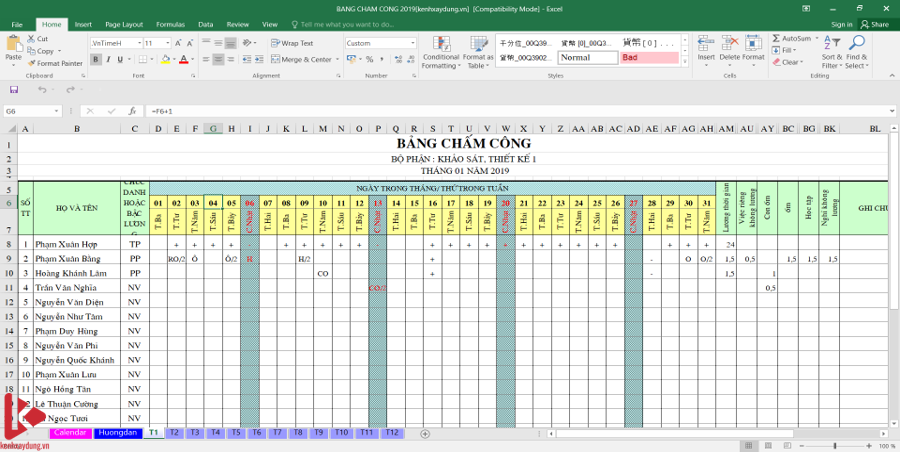This screenshot has width=900, height=452.
Task: Switch to the Huongdan sheet tab
Action: [117, 433]
